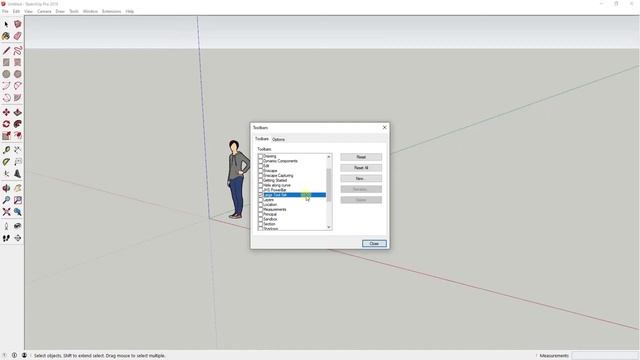Select the 3 Point Arc tool
Image resolution: width=640 pixels, height=360 pixels.
[6, 98]
